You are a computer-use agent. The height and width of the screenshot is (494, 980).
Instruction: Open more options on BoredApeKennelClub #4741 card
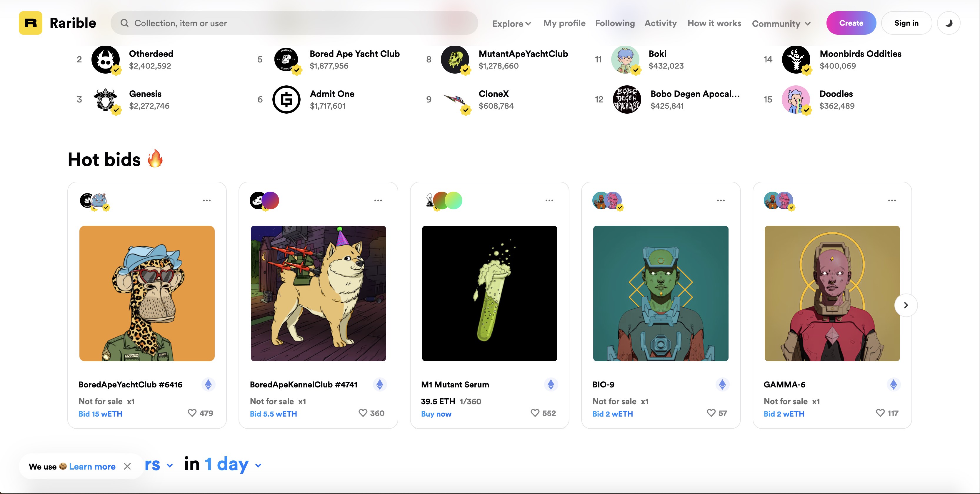(378, 200)
